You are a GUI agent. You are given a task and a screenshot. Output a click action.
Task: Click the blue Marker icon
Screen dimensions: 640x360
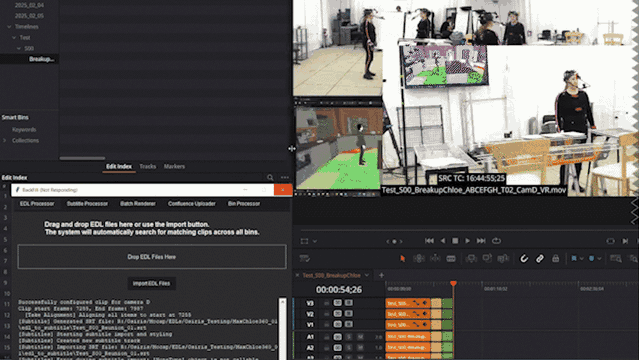[591, 258]
